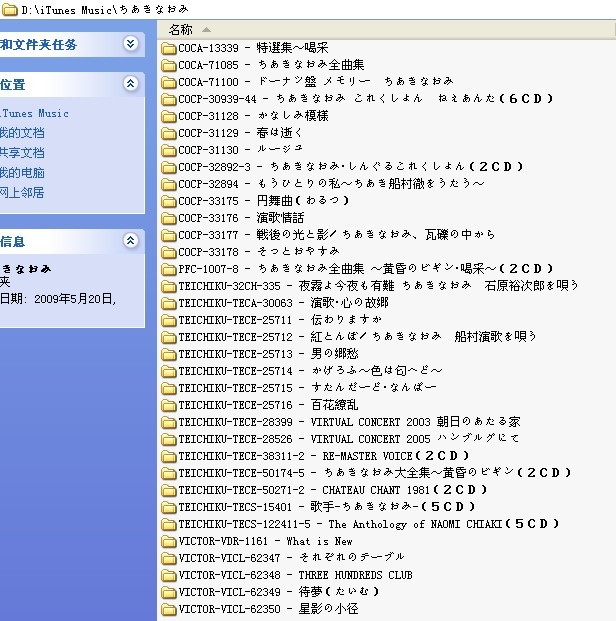Image resolution: width=616 pixels, height=621 pixels.
Task: Click the VICTOR-VDR-1161 folder icon
Action: pos(169,542)
